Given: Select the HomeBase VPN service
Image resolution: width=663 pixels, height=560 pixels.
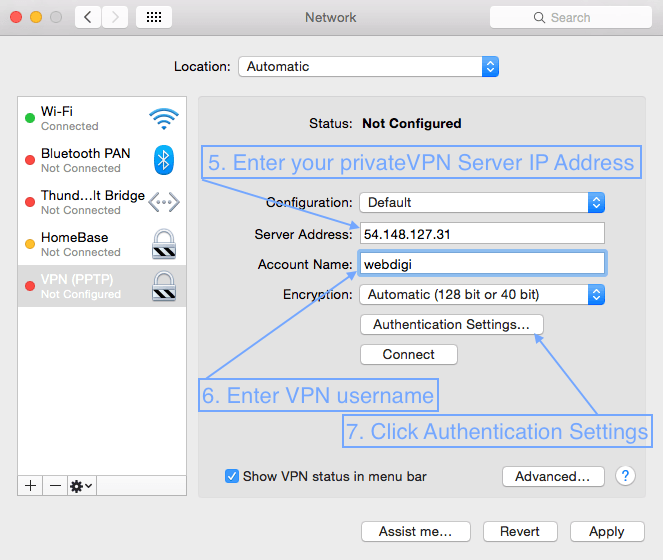Looking at the screenshot, I should [x=102, y=244].
